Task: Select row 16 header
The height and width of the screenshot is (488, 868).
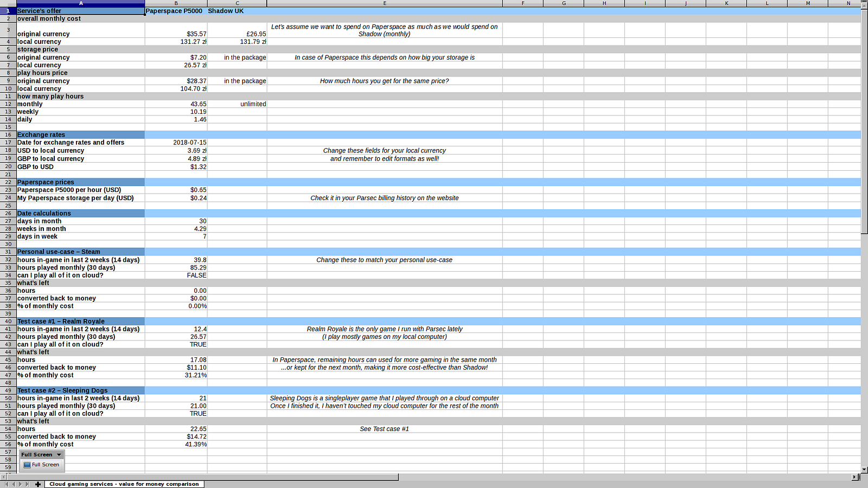Action: click(x=8, y=135)
